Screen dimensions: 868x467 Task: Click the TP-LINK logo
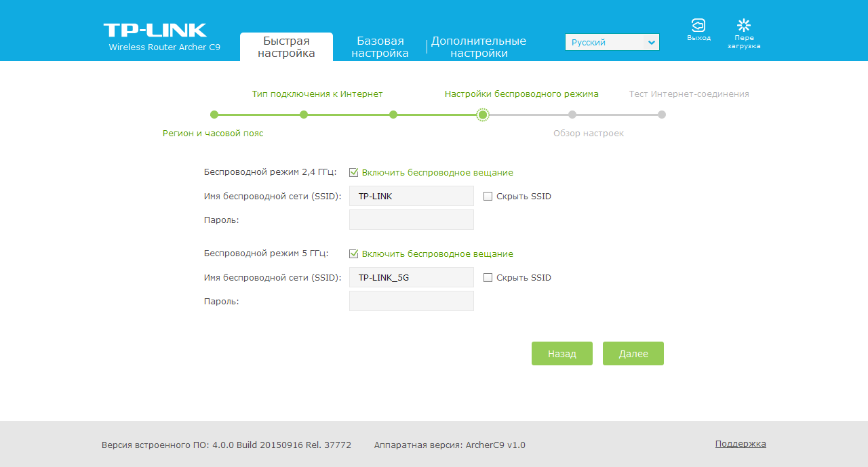click(x=155, y=31)
